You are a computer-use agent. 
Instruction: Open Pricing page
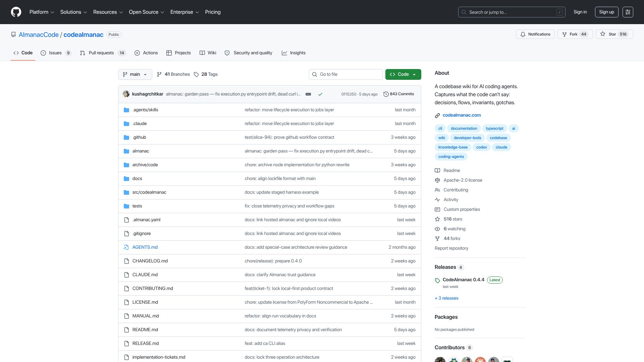click(x=213, y=12)
